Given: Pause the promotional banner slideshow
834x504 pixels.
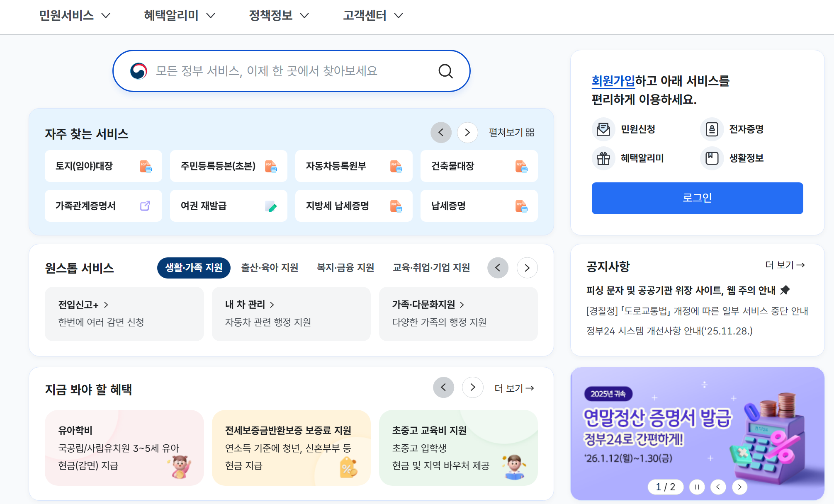Looking at the screenshot, I should click(x=697, y=487).
